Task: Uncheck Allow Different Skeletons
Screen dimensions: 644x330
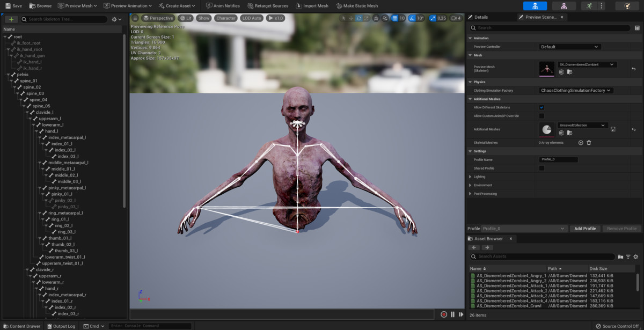Action: click(541, 107)
